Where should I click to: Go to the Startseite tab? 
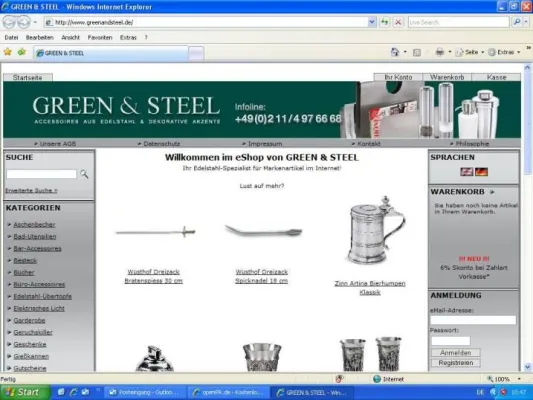[x=28, y=77]
